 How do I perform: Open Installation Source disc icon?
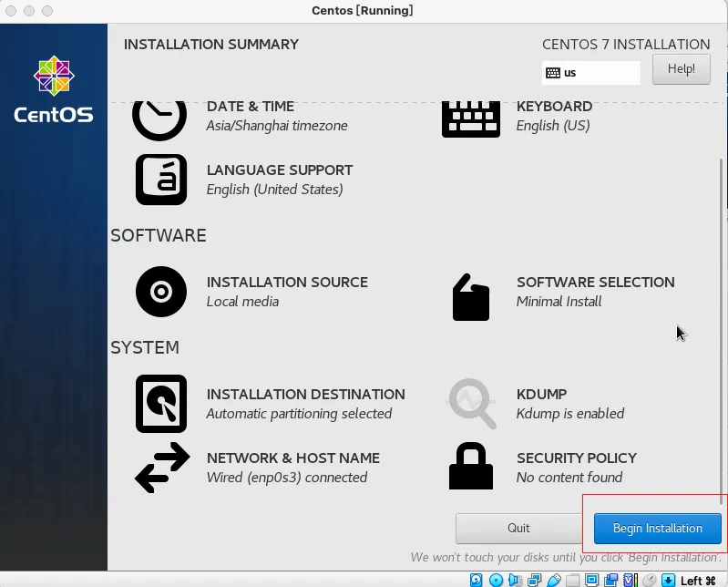click(x=161, y=292)
